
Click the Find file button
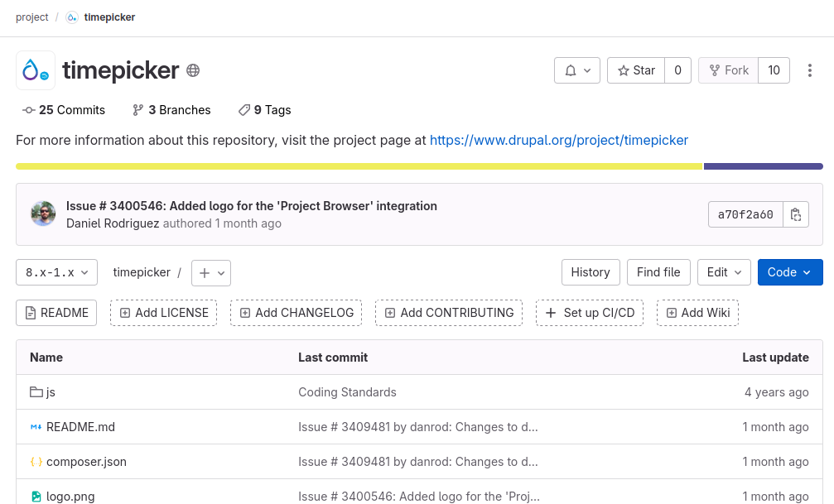pyautogui.click(x=658, y=272)
